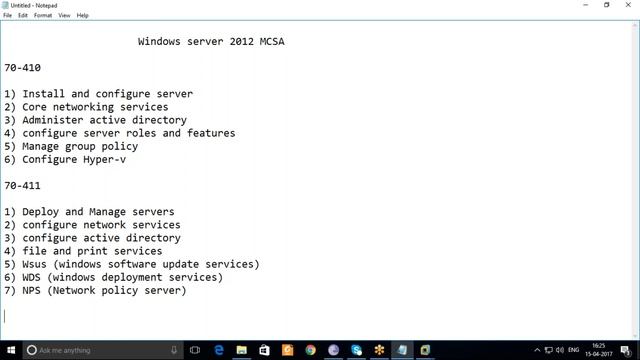The width and height of the screenshot is (640, 360).
Task: Show hidden system tray icons
Action: pyautogui.click(x=537, y=350)
